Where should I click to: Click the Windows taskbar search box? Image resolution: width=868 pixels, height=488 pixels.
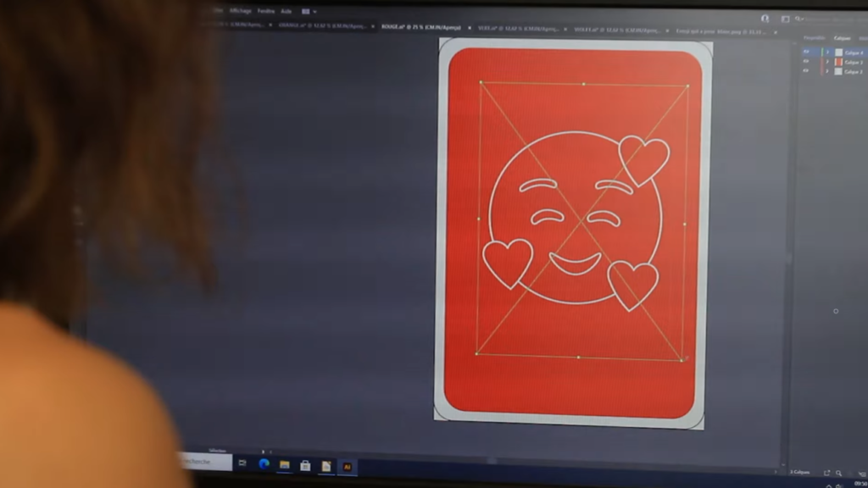[205, 462]
